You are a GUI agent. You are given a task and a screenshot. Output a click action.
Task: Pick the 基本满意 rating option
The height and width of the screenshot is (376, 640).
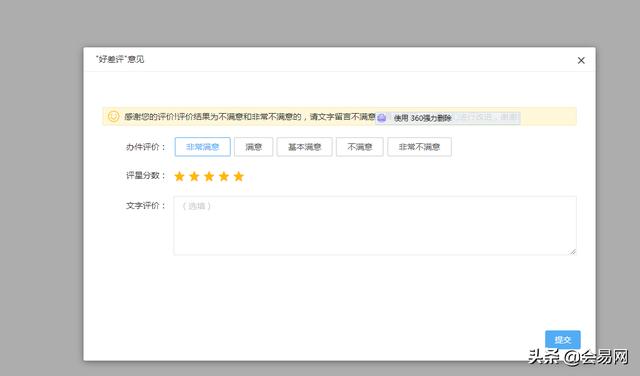[x=304, y=147]
